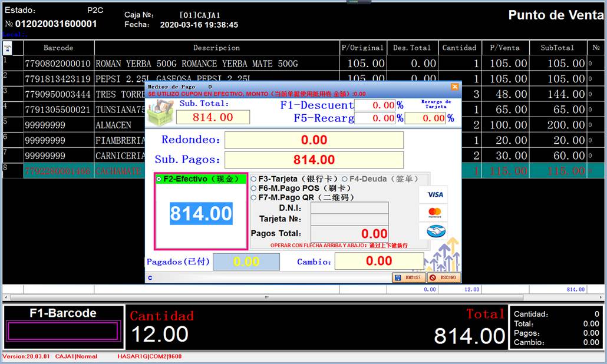
Task: Click the Tarjeta Nº input field
Action: point(349,220)
